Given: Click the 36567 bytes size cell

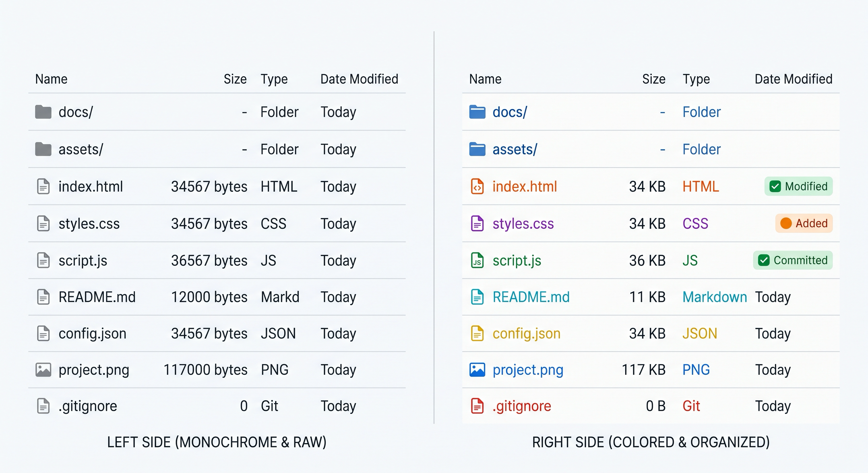Looking at the screenshot, I should (209, 261).
